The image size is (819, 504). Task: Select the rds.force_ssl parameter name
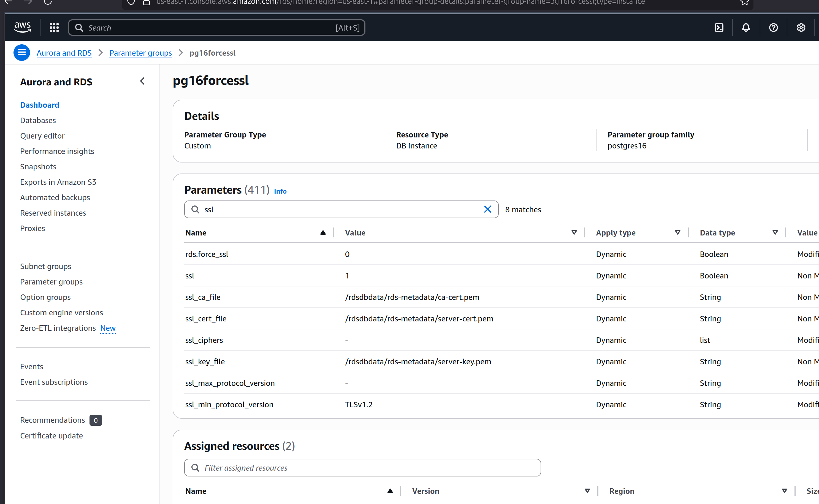pyautogui.click(x=207, y=254)
